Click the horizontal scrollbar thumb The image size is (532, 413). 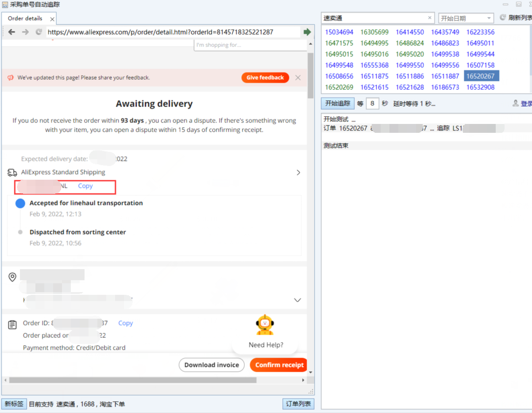pos(132,380)
